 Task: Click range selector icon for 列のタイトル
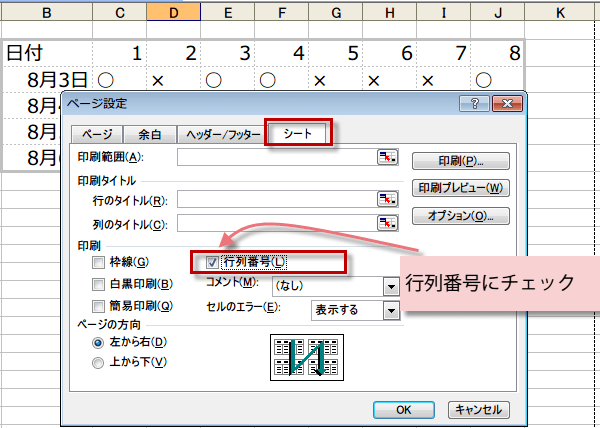pos(388,223)
